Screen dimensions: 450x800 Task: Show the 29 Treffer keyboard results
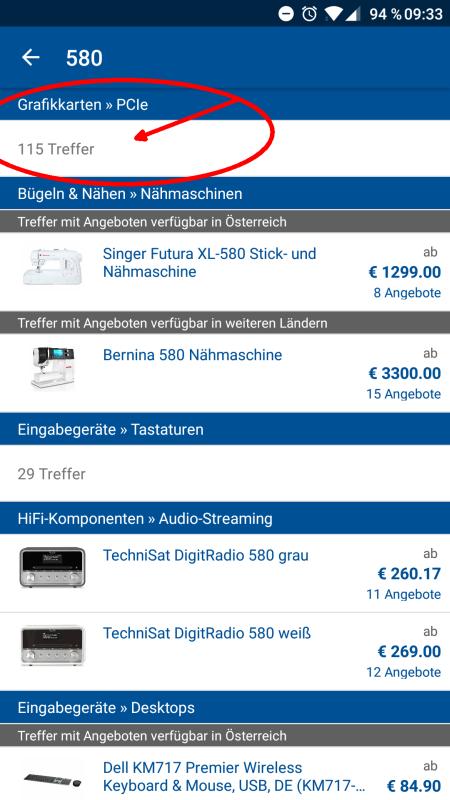[x=225, y=473]
